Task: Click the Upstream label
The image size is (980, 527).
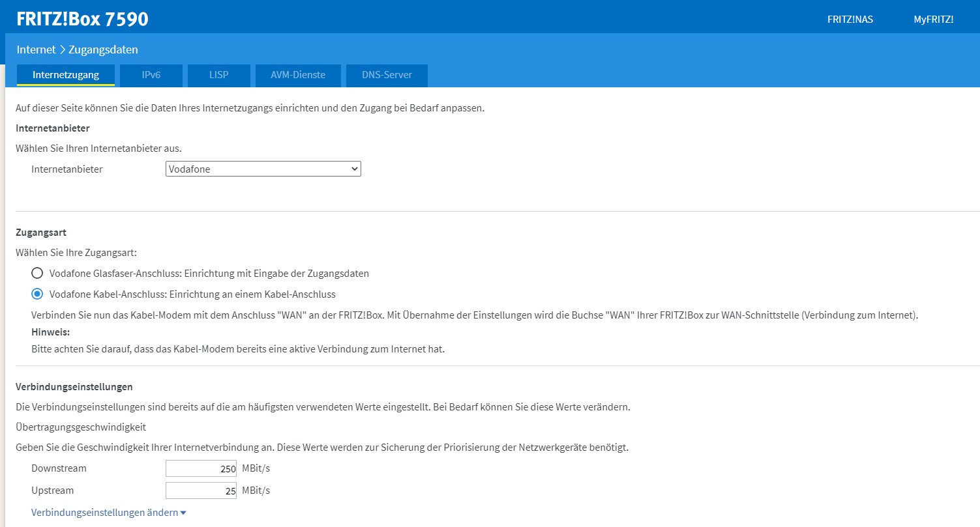Action: 53,491
